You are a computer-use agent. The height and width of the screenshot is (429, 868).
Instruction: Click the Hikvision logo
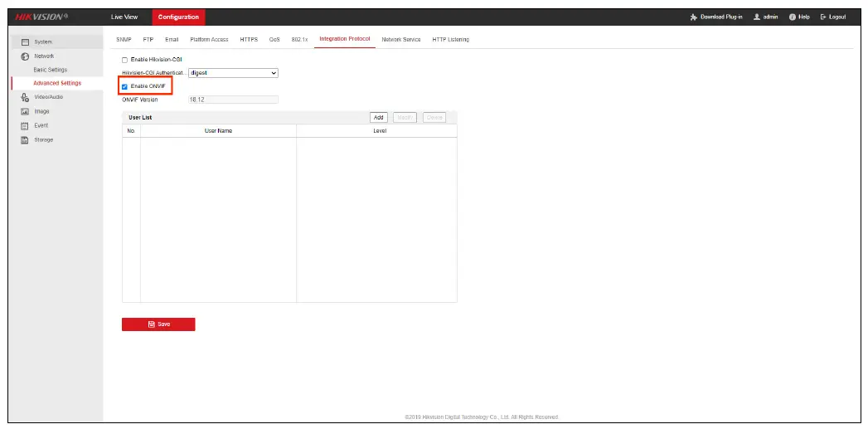point(41,17)
